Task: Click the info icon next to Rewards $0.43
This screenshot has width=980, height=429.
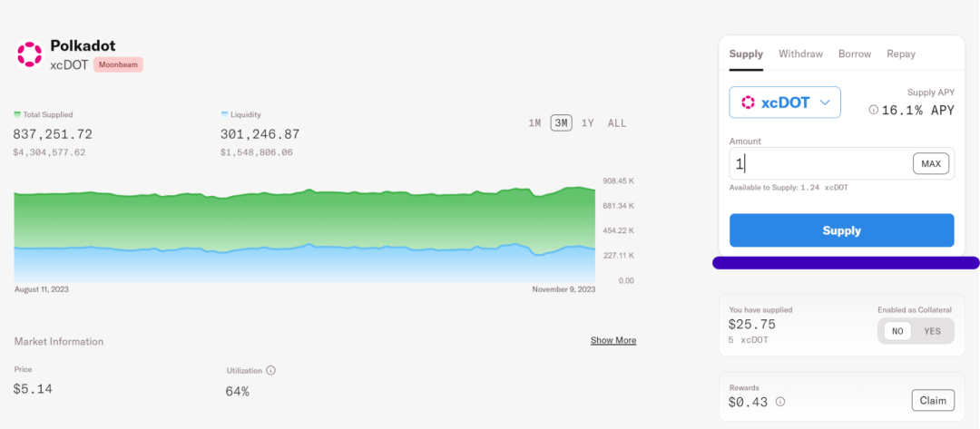Action: [x=780, y=402]
